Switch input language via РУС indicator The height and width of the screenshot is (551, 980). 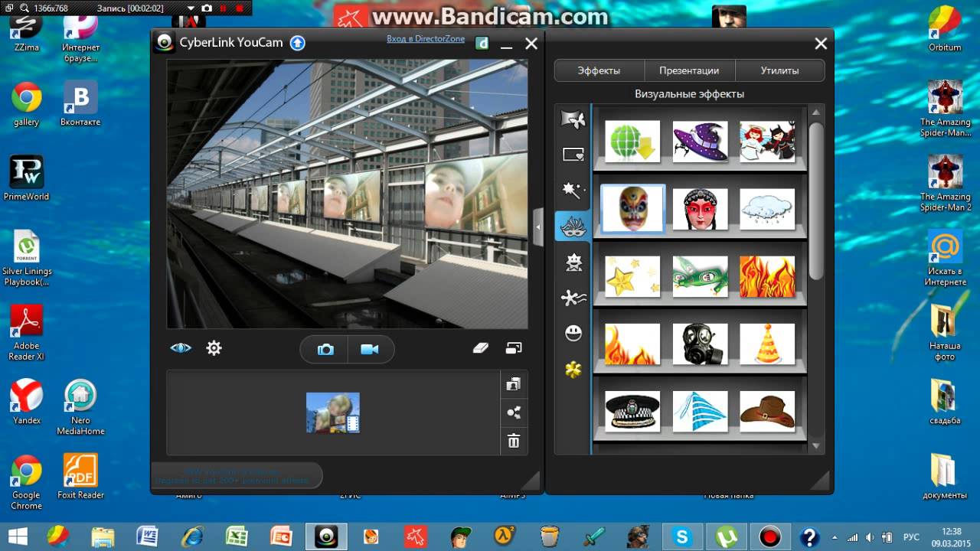[x=911, y=536]
